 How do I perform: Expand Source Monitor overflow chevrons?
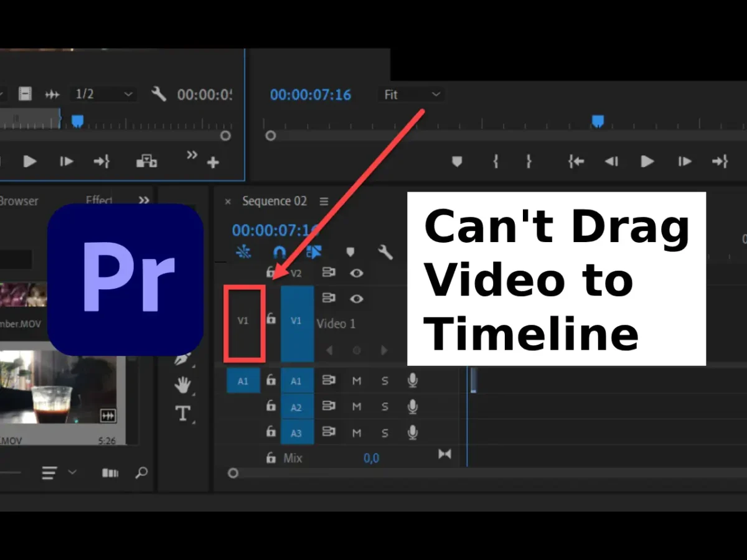click(x=192, y=154)
